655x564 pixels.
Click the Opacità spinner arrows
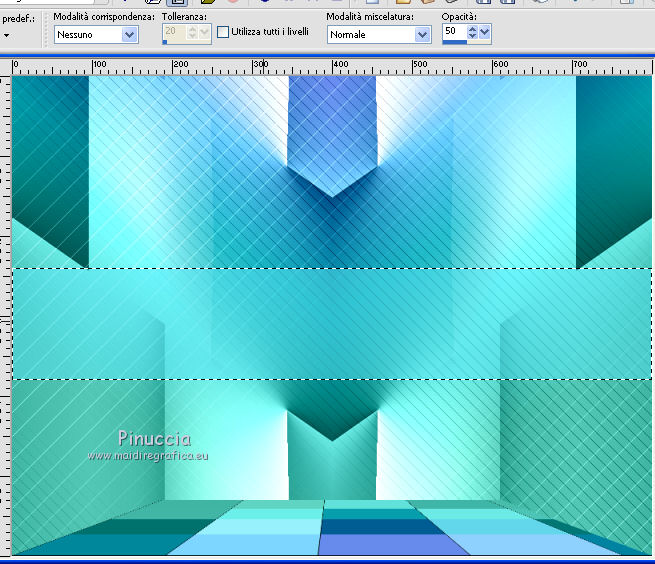coord(472,32)
